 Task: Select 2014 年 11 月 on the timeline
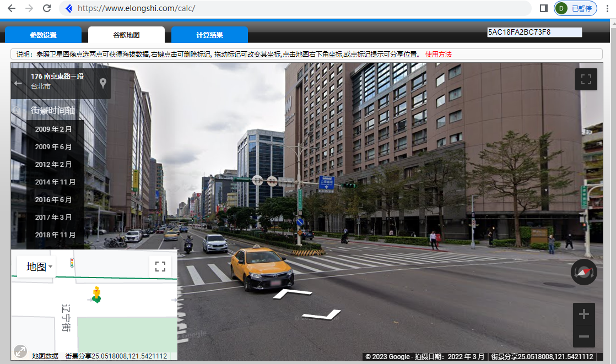[x=55, y=182]
